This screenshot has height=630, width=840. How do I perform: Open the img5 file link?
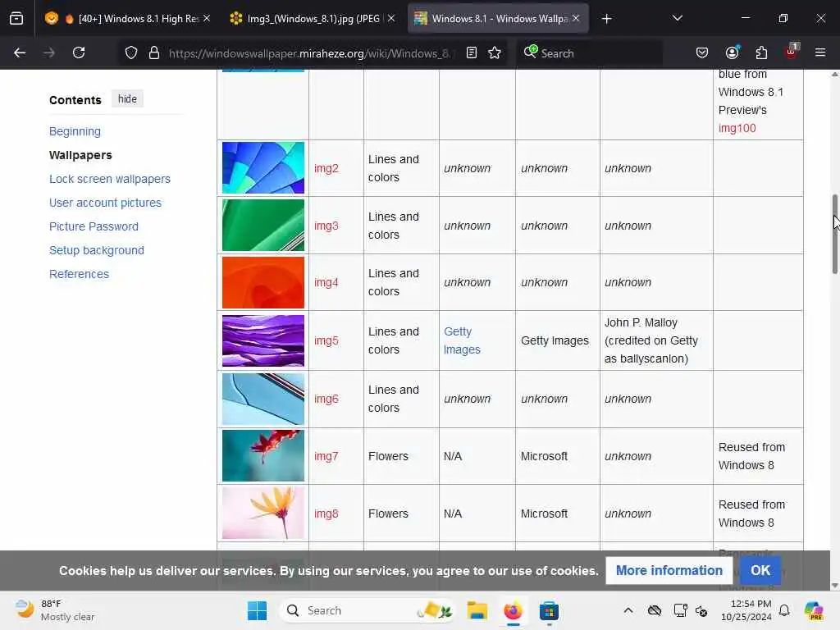pyautogui.click(x=326, y=340)
